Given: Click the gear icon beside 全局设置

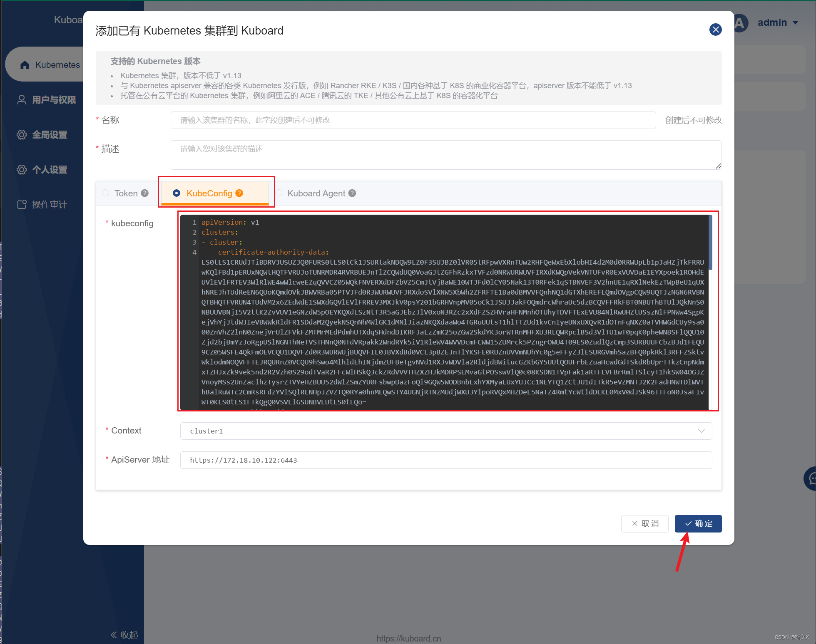Looking at the screenshot, I should pyautogui.click(x=22, y=135).
